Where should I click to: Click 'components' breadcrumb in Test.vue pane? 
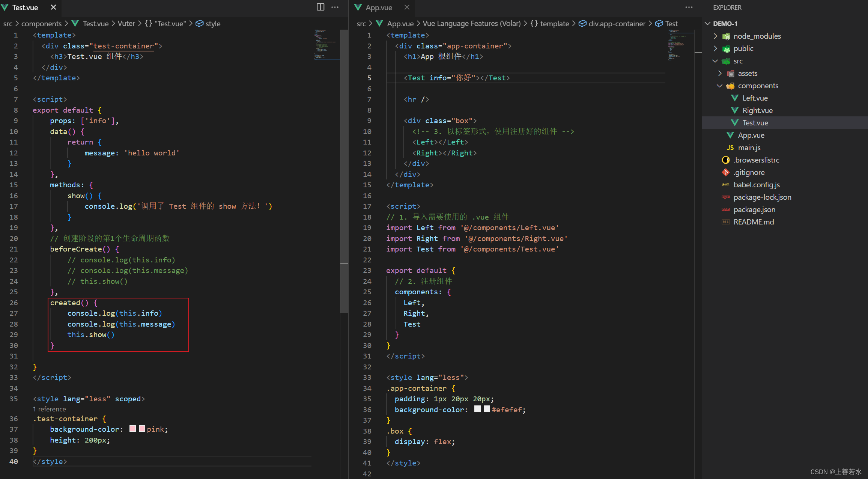click(41, 24)
